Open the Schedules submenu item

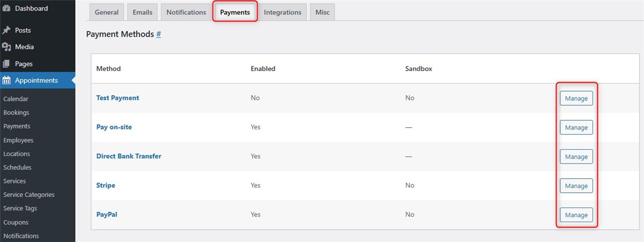coord(17,167)
